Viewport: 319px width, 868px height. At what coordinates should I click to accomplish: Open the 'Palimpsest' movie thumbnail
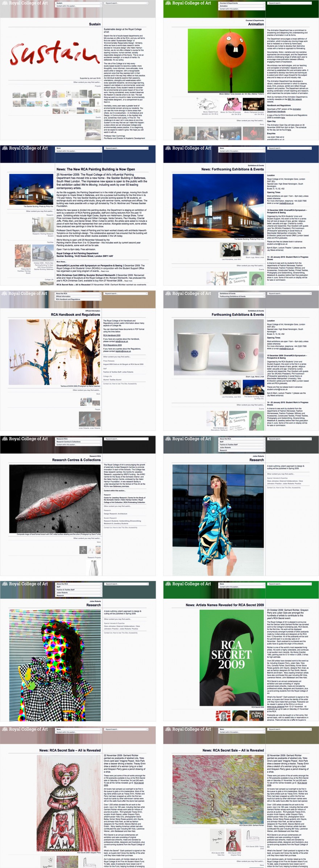[x=253, y=104]
